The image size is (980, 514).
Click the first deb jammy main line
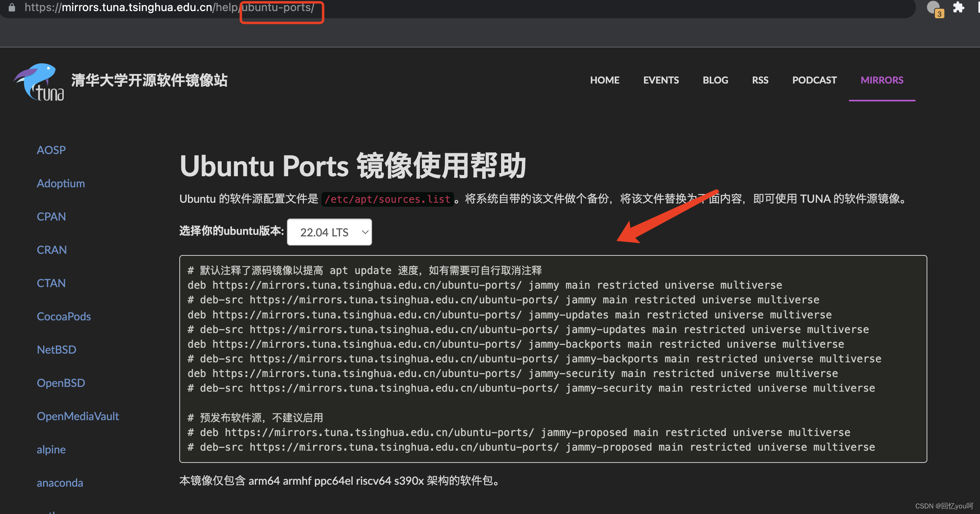pyautogui.click(x=485, y=285)
